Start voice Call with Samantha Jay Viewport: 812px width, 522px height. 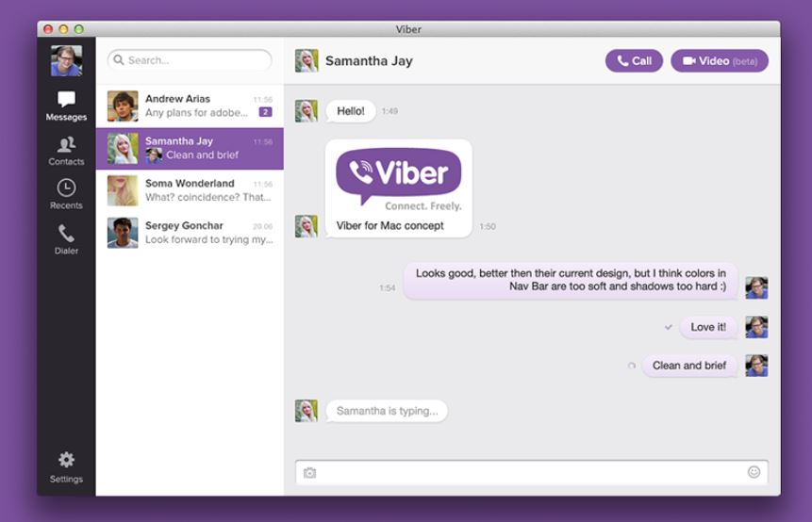point(634,61)
